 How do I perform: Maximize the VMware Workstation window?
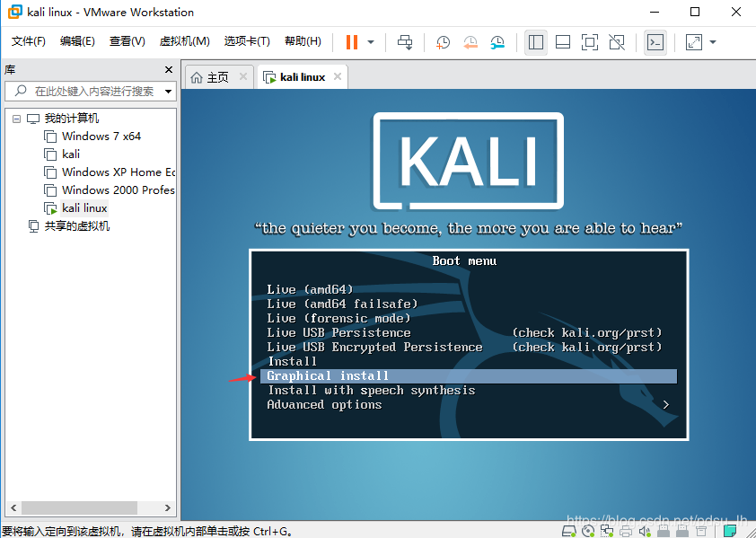click(695, 12)
